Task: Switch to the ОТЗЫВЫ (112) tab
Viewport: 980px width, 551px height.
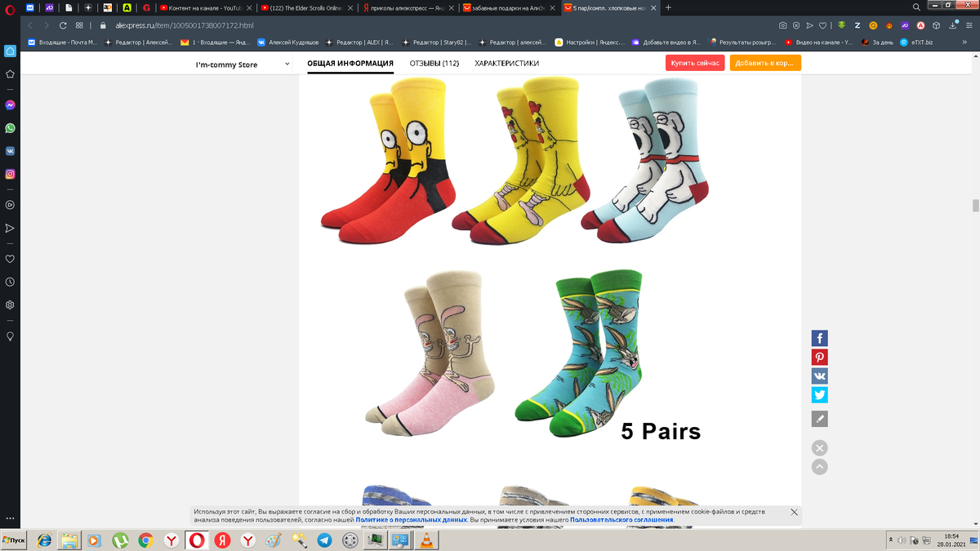Action: (434, 64)
